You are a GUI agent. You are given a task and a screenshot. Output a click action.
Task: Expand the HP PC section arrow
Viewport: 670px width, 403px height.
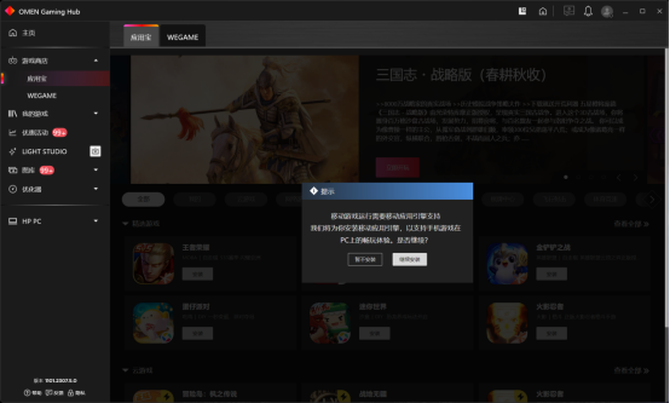pos(96,221)
